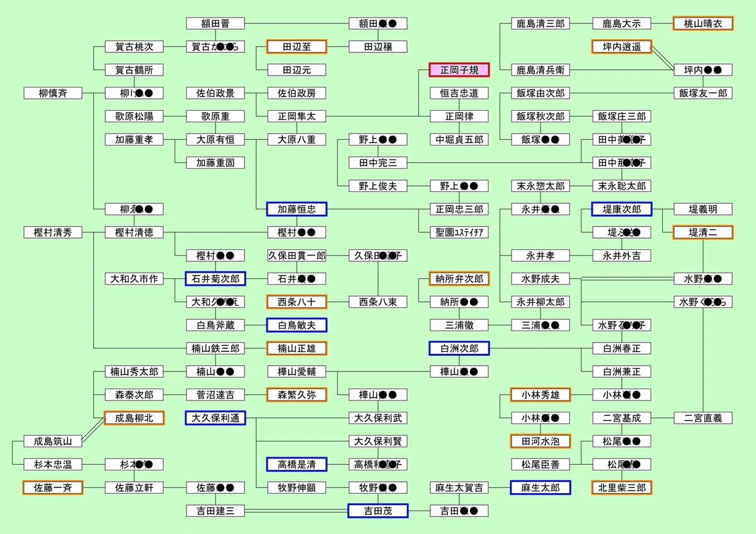
Task: Click the 西条八束 node
Action: click(x=378, y=303)
